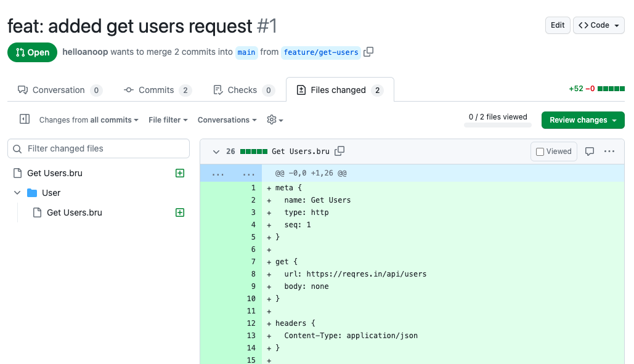Toggle the Open pull request status badge
Screen dimensions: 634x364
point(32,52)
